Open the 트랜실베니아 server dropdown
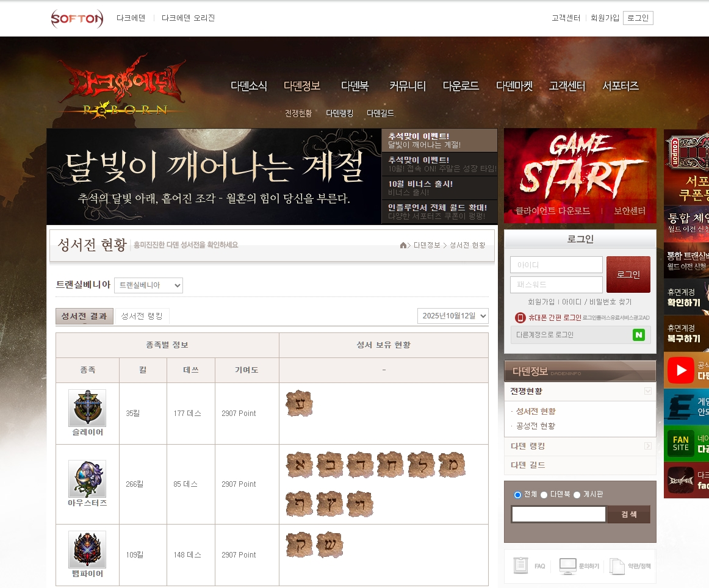The image size is (709, 588). (x=148, y=285)
